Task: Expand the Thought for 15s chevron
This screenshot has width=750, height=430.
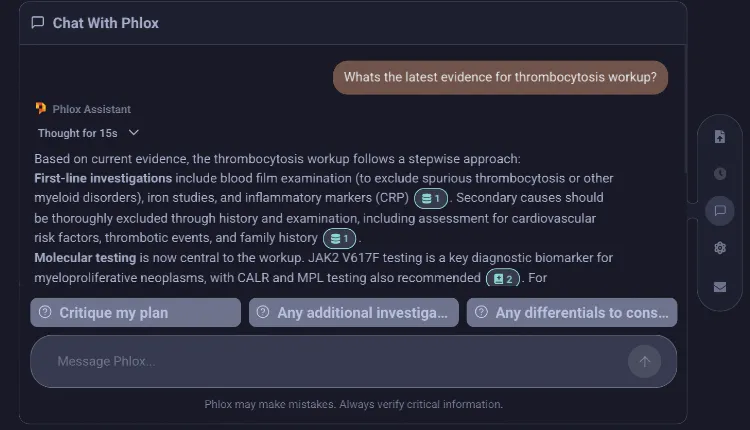Action: (x=134, y=132)
